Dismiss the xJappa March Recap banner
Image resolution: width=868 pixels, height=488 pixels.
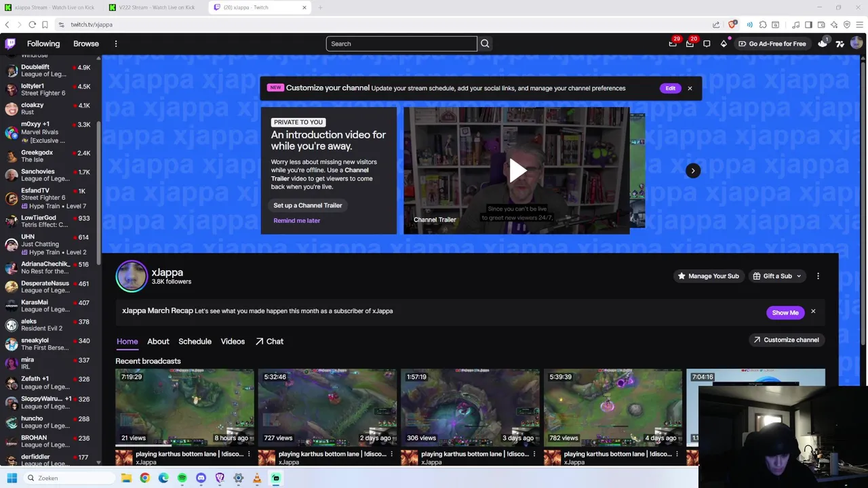[x=813, y=312]
